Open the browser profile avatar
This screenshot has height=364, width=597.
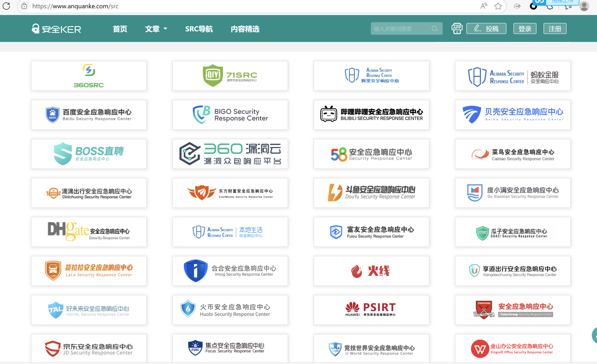(x=584, y=6)
